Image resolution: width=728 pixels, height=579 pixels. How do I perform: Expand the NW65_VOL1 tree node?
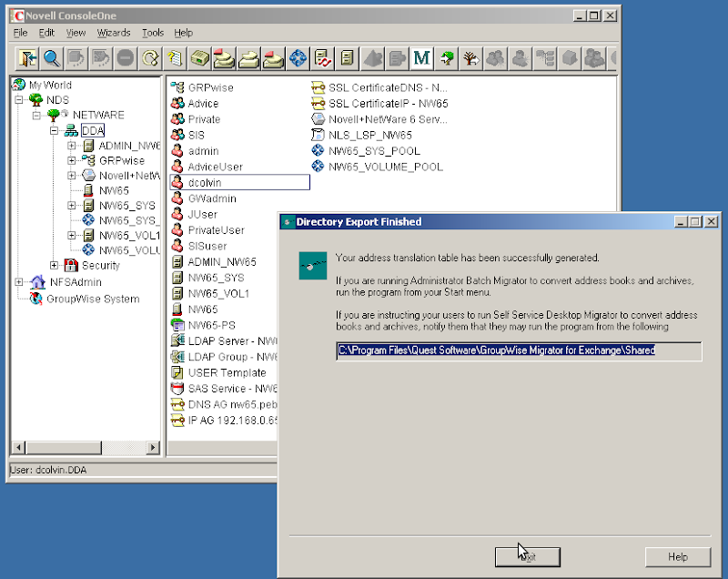coord(72,236)
